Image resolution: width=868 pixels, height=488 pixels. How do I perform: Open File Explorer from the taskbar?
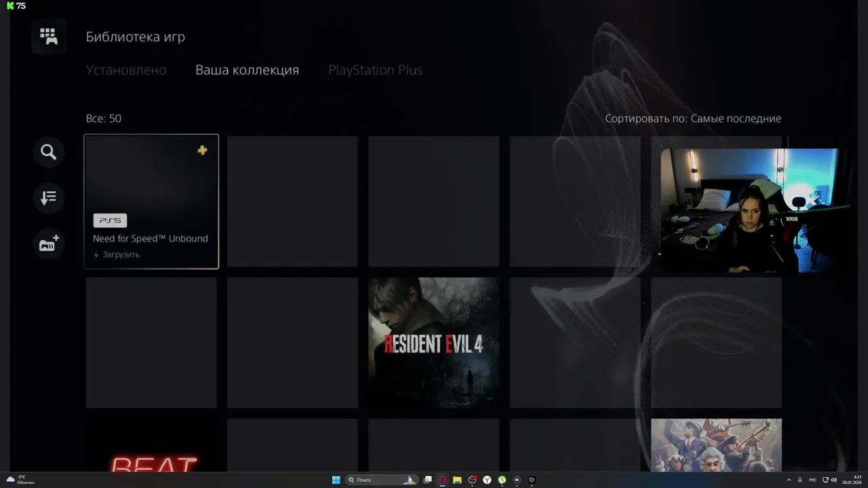[x=457, y=480]
